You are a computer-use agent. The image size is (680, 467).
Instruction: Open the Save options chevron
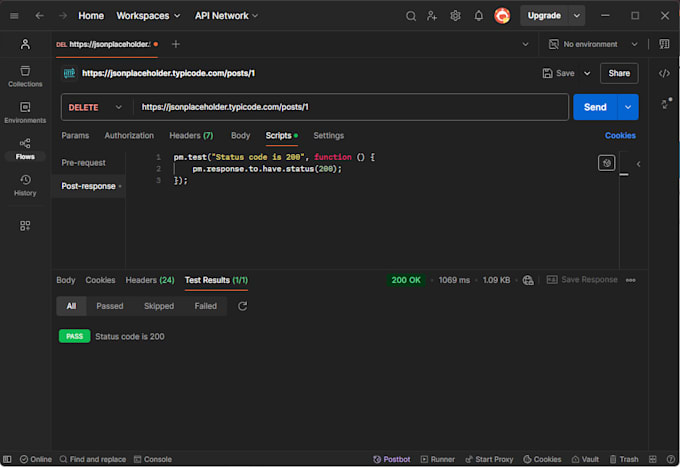(587, 73)
